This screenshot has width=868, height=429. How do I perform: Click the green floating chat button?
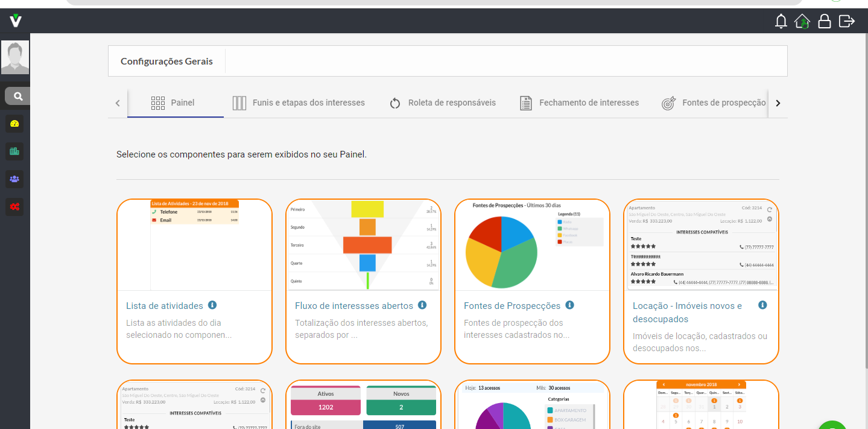pyautogui.click(x=833, y=425)
